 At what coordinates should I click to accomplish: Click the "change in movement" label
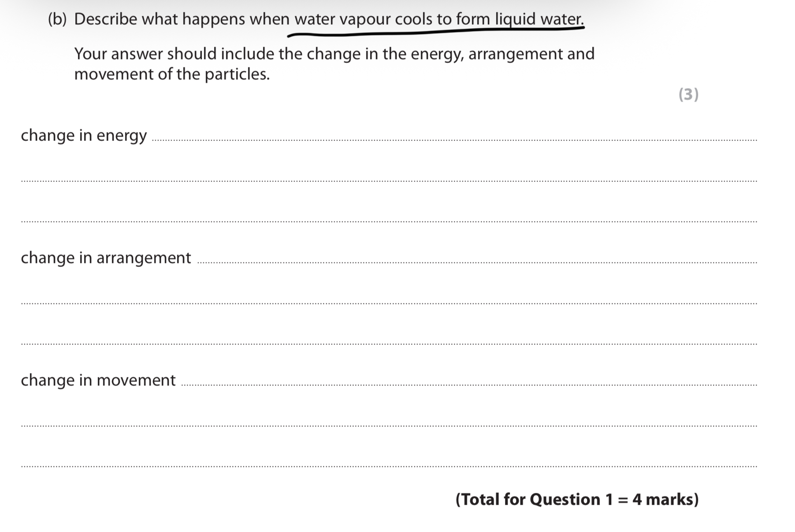98,380
